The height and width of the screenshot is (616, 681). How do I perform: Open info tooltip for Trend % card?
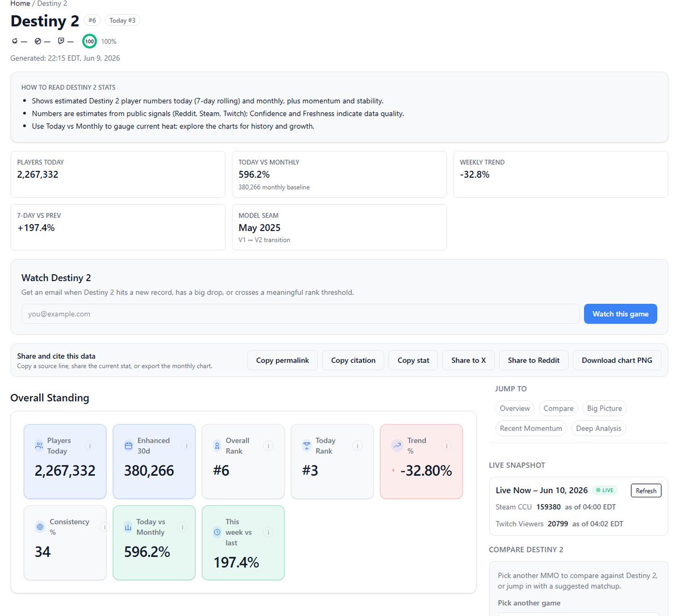447,446
